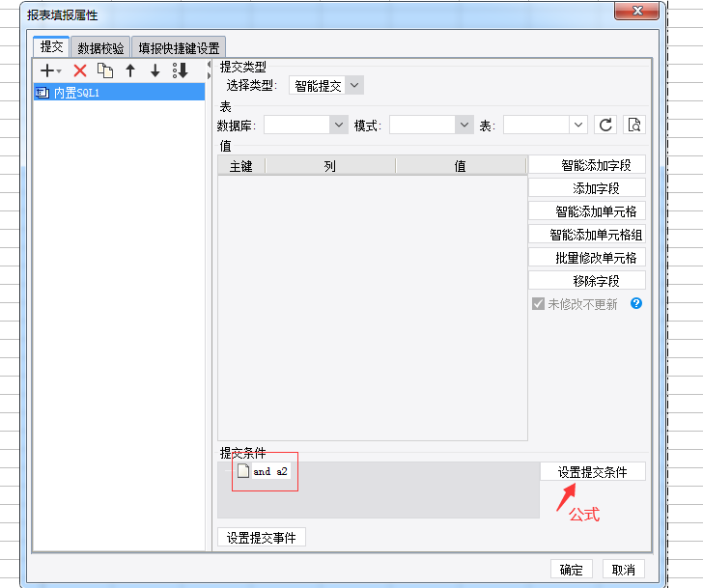Switch to the 数据校验 tab
Screen dimensions: 703x588
coord(100,47)
